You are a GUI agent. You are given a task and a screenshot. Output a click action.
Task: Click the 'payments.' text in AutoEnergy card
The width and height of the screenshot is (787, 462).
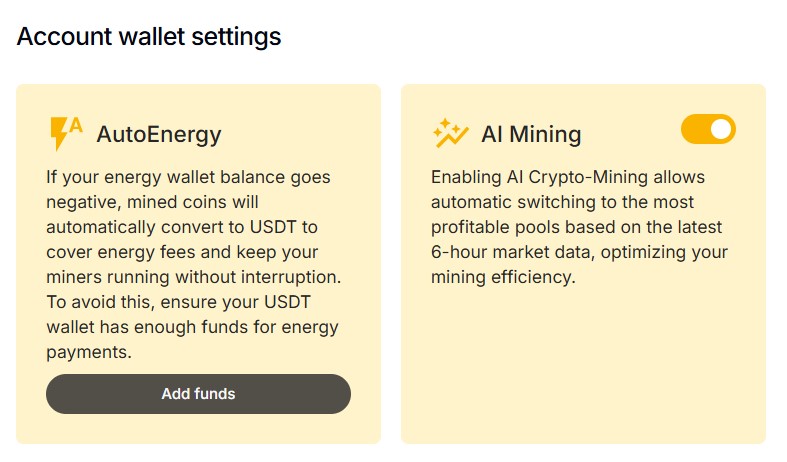88,352
